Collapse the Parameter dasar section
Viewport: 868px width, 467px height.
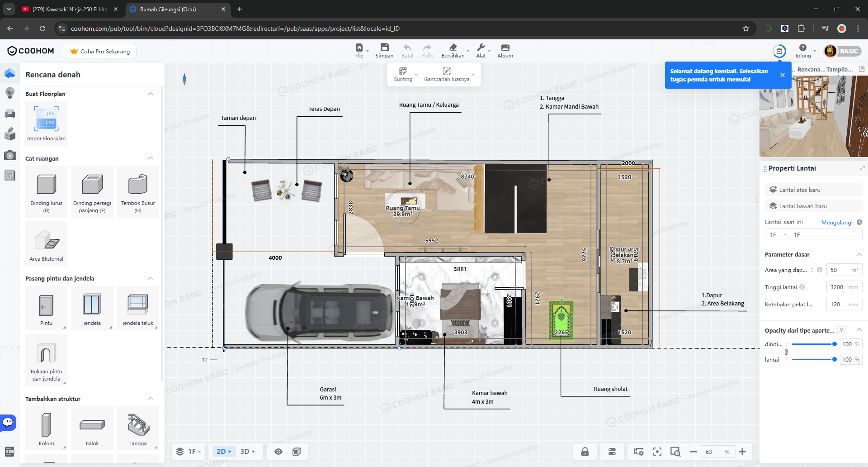tap(859, 254)
